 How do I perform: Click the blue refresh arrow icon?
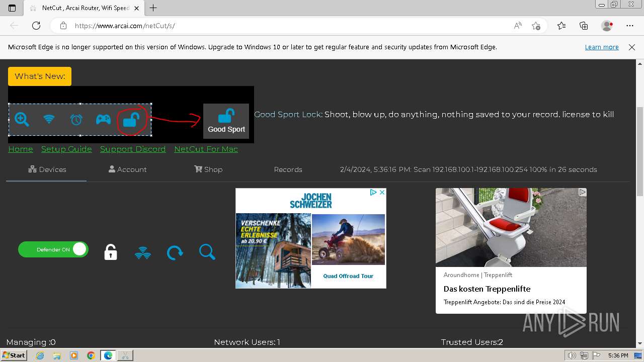[x=175, y=252]
